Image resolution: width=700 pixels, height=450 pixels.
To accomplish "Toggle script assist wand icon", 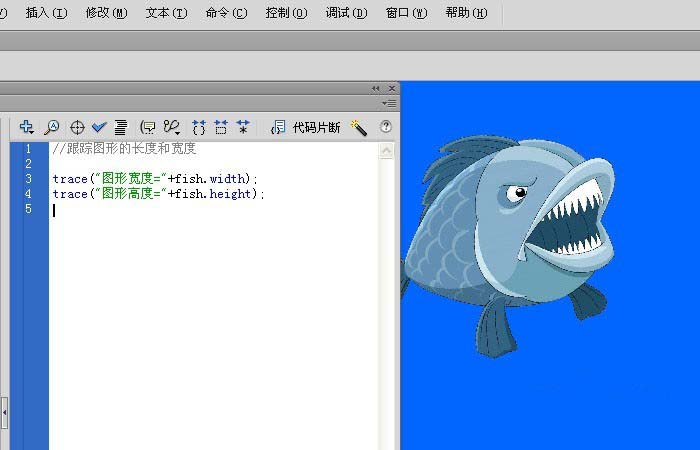I will [x=358, y=128].
